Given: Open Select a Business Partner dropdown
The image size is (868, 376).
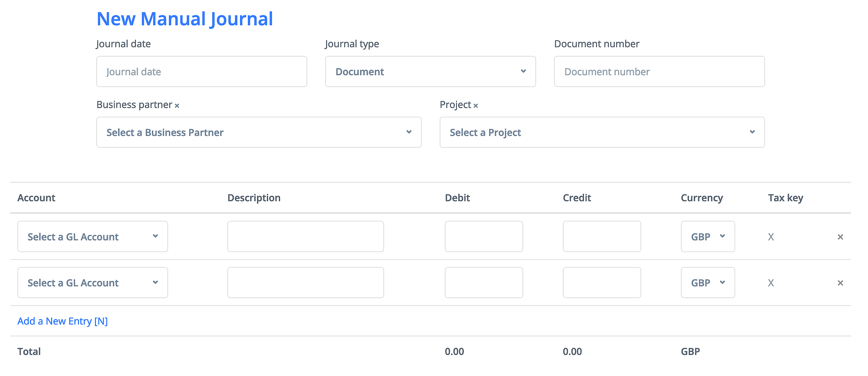Looking at the screenshot, I should click(259, 132).
